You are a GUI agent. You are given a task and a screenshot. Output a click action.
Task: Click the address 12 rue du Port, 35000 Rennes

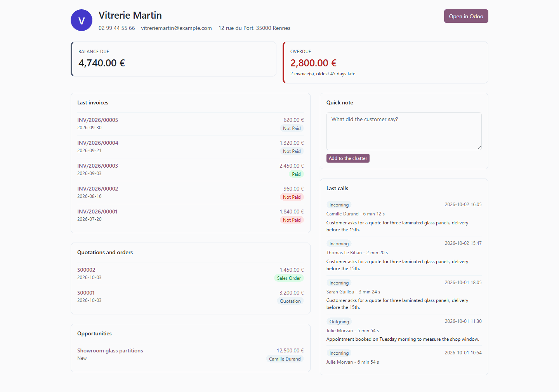tap(254, 28)
